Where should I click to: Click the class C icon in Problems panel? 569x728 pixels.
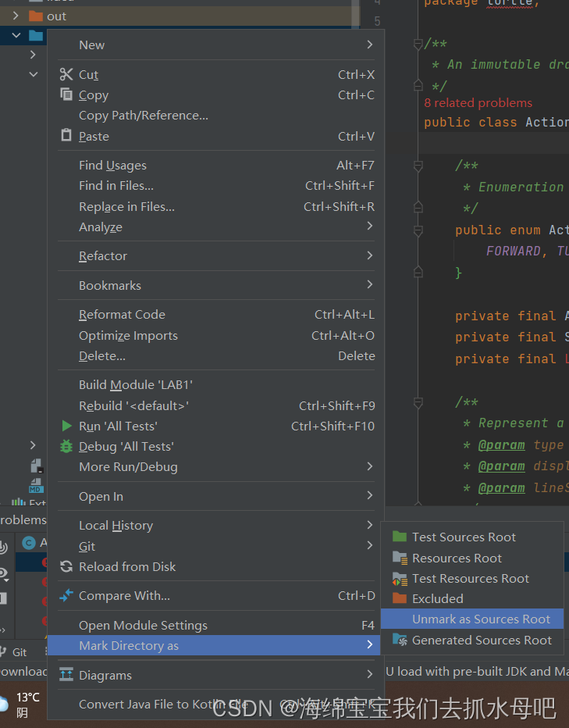pos(29,542)
